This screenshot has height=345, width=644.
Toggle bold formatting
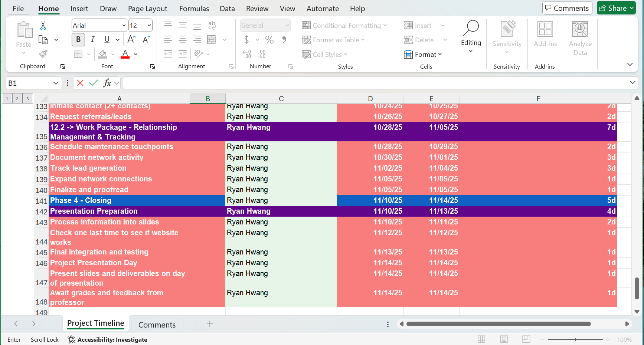pos(78,39)
